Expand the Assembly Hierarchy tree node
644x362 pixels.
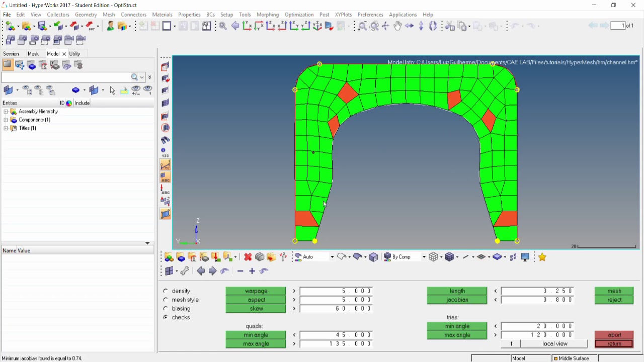(x=6, y=112)
